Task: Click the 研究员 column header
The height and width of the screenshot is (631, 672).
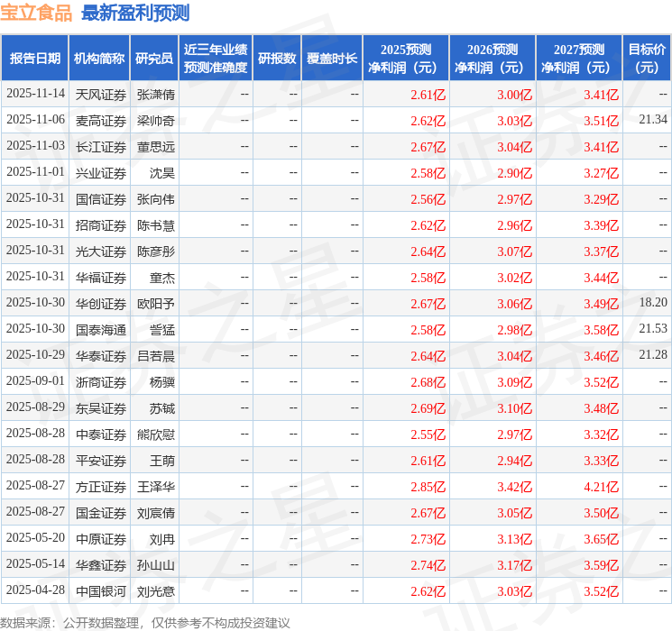Action: [x=154, y=59]
